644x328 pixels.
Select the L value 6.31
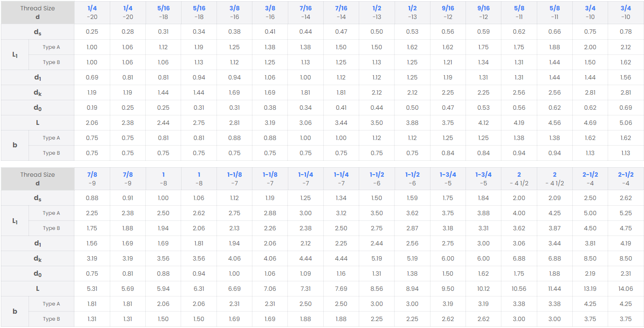tap(199, 289)
